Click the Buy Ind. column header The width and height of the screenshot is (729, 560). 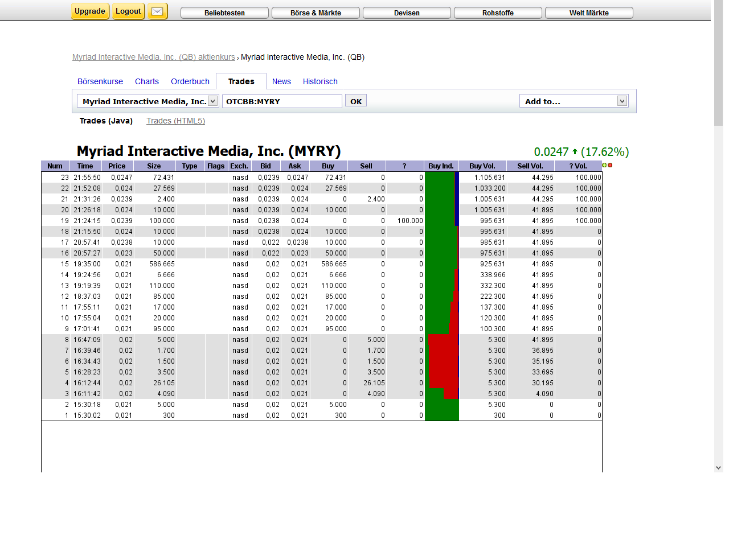click(x=441, y=166)
